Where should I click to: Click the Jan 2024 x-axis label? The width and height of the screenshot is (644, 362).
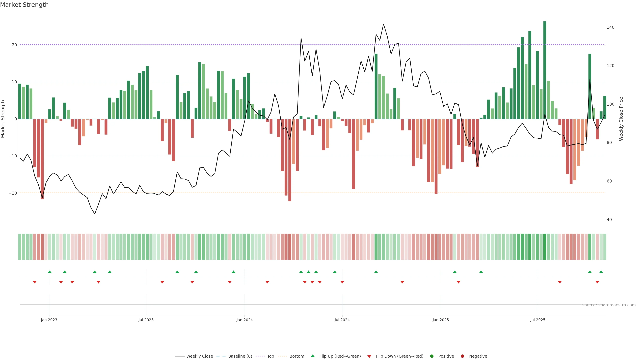point(245,320)
